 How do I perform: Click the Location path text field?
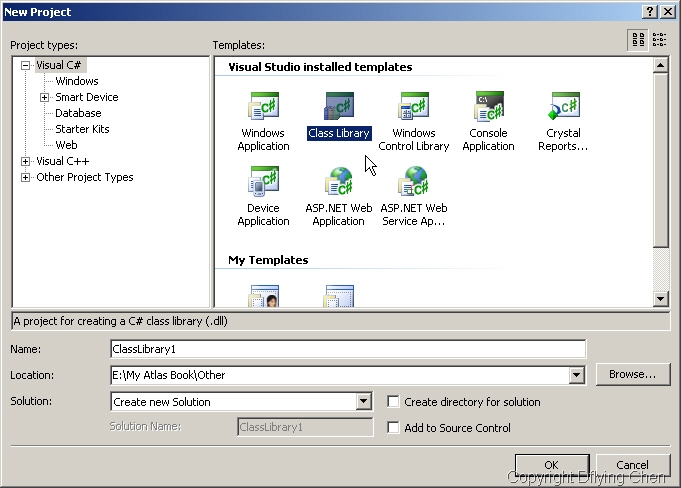click(340, 375)
